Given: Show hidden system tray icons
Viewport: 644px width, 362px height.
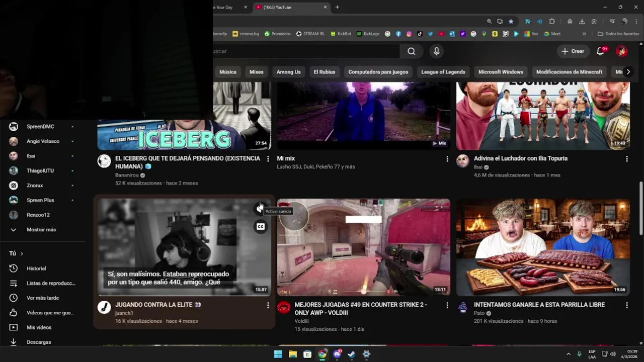Looking at the screenshot, I should pos(569,354).
